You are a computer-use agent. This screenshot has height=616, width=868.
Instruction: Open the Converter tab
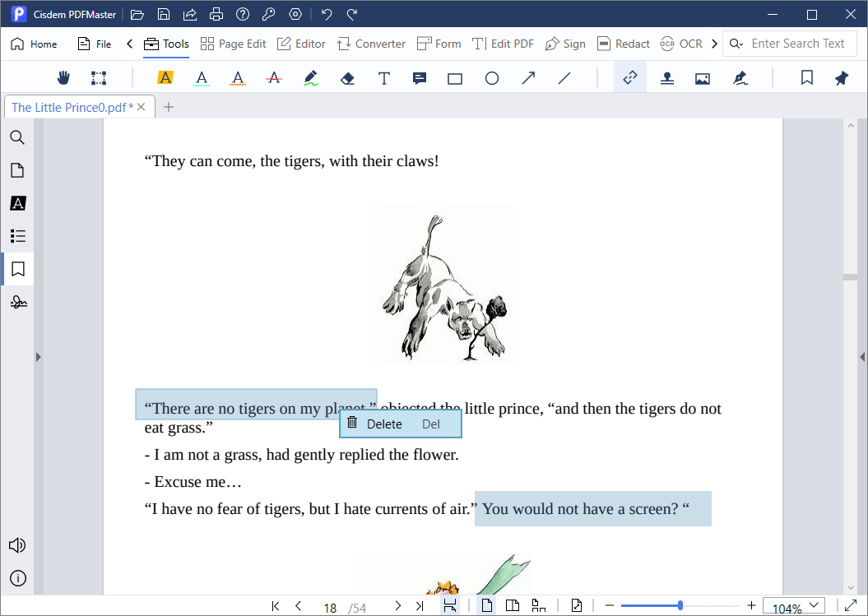pyautogui.click(x=371, y=44)
